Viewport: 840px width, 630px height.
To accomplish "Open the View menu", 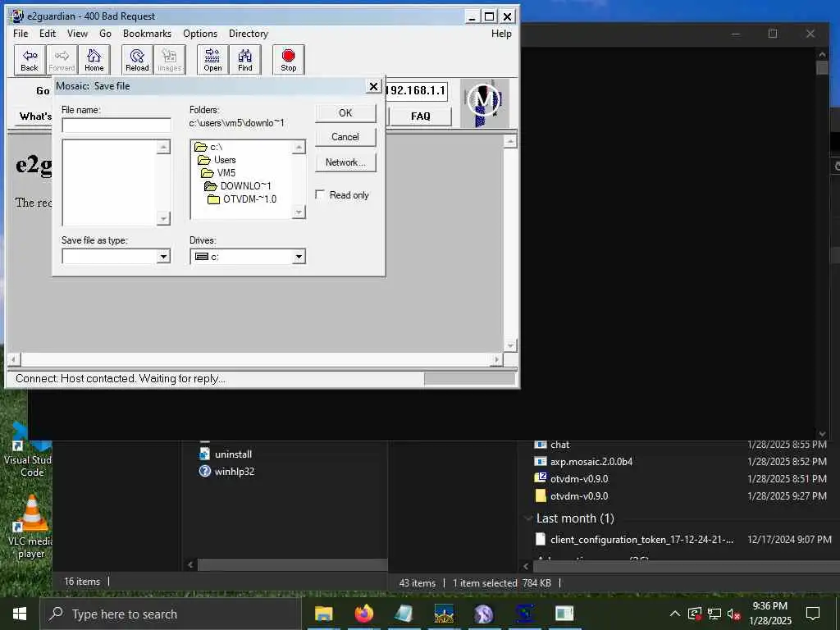I will [x=77, y=33].
